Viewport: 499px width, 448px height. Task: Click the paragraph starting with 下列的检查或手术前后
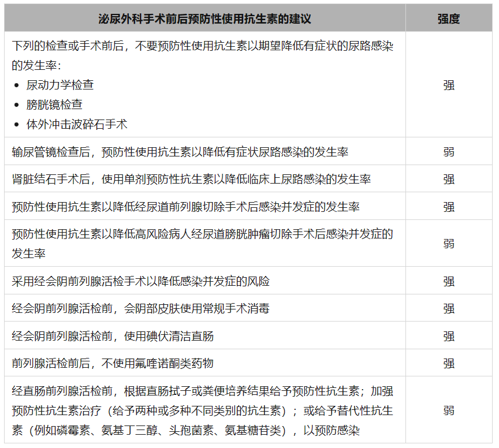pos(202,55)
